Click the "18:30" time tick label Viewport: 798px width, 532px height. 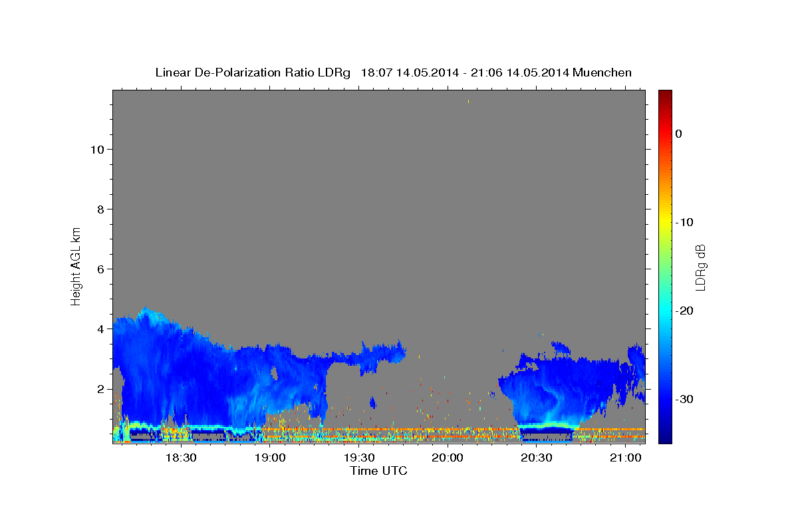coord(180,458)
